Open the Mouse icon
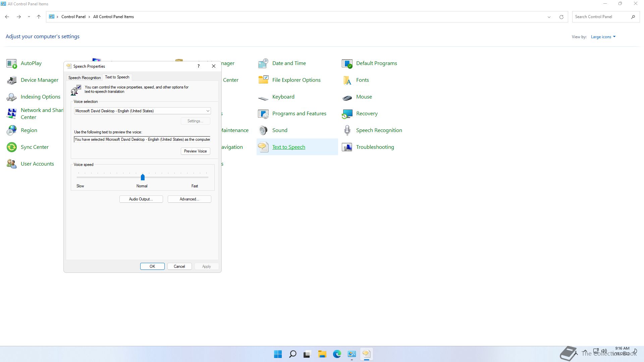The width and height of the screenshot is (644, 362). 347,98
